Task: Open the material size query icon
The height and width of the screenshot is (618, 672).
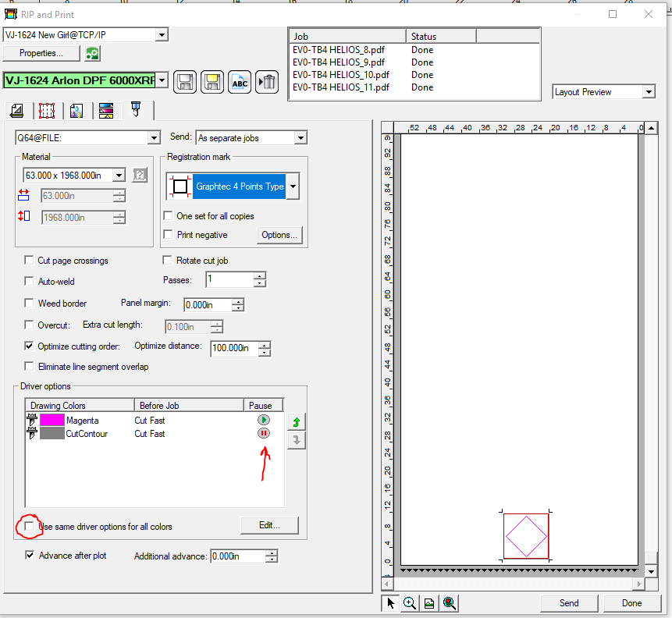Action: (140, 175)
